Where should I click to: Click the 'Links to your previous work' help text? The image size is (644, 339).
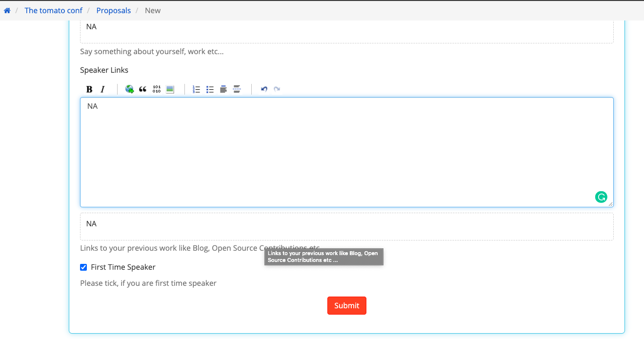click(x=200, y=248)
